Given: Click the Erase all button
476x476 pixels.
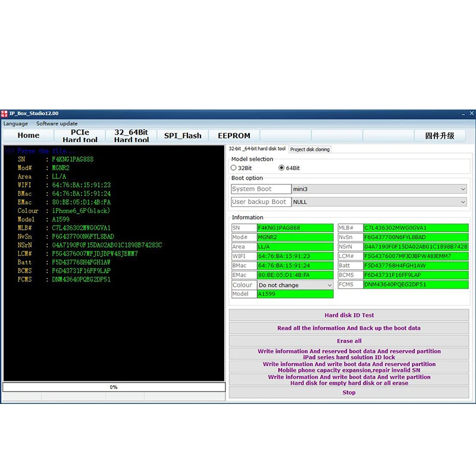Looking at the screenshot, I should pos(349,341).
